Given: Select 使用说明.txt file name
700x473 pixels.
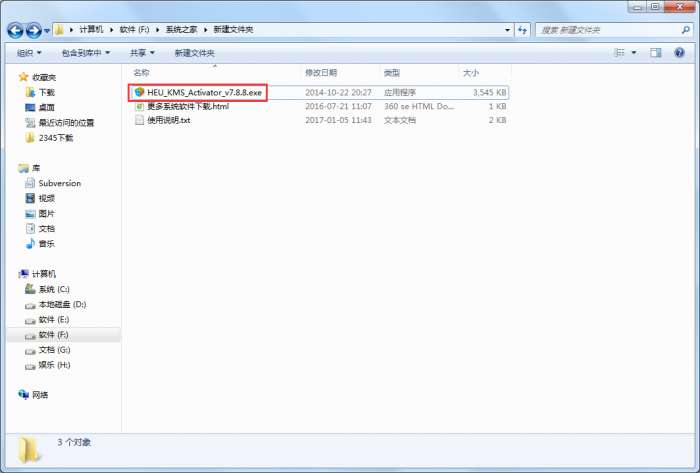Looking at the screenshot, I should pos(169,120).
